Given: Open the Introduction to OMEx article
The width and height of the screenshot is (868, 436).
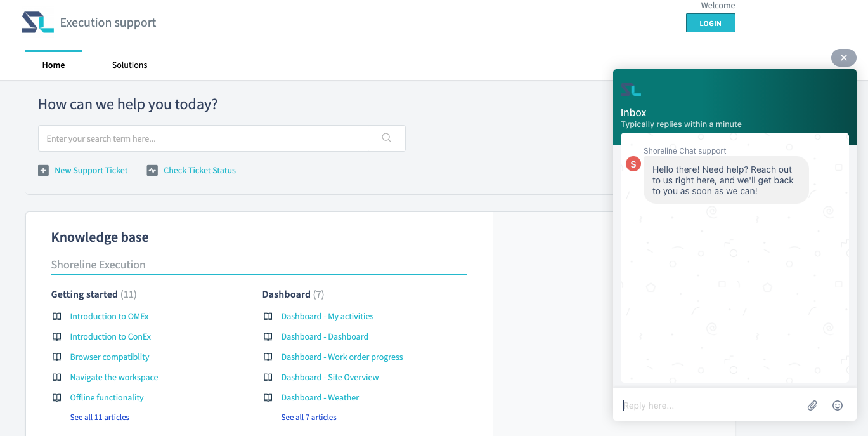Looking at the screenshot, I should (x=109, y=316).
